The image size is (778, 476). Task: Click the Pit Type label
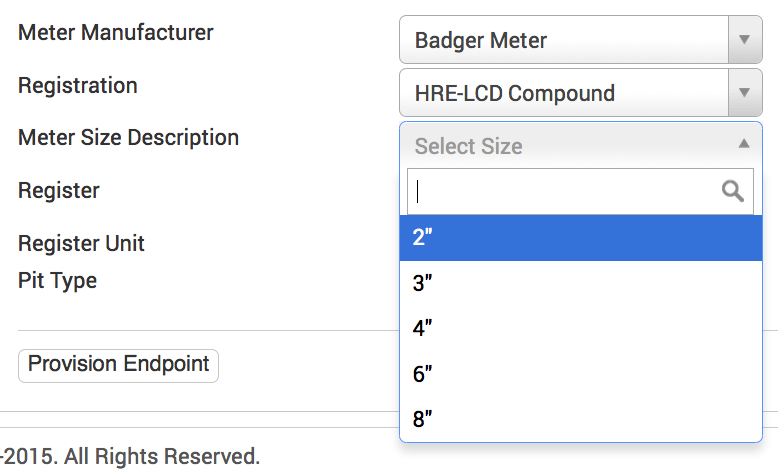pos(58,280)
